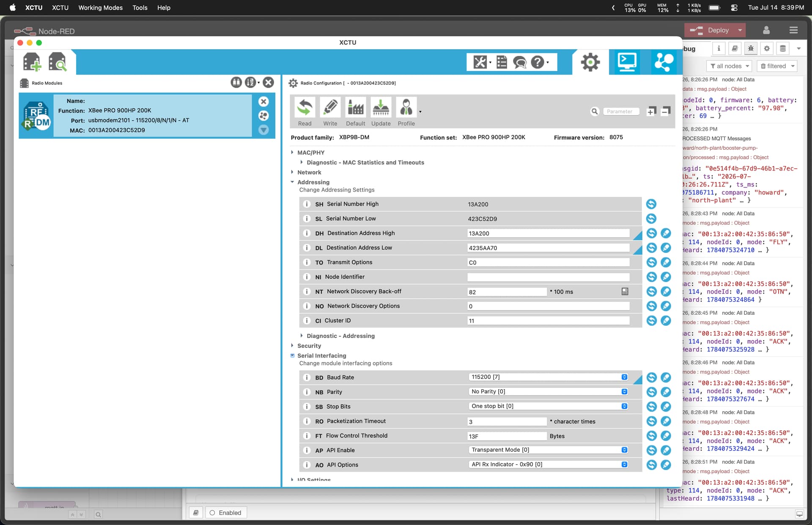Open Node-RED config nodes gear tab
Viewport: 812px width, 525px height.
click(x=766, y=49)
